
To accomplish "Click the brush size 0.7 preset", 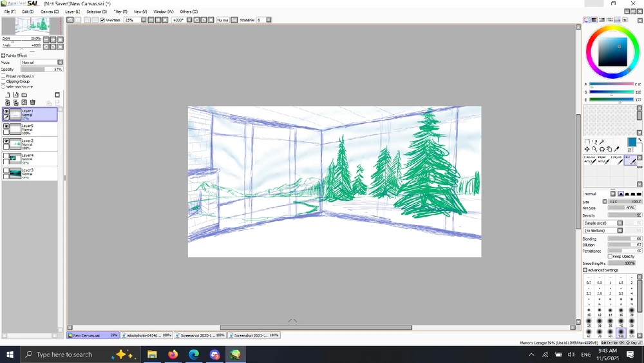I will (589, 280).
